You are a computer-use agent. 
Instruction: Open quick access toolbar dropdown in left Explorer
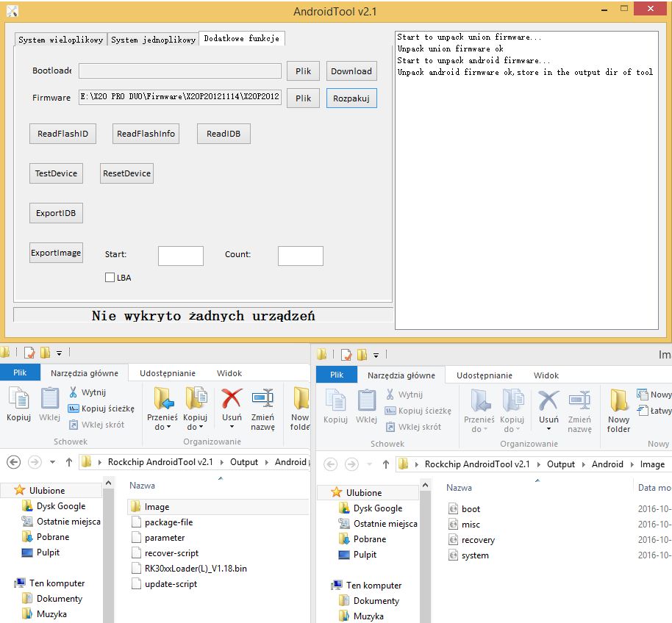[59, 353]
